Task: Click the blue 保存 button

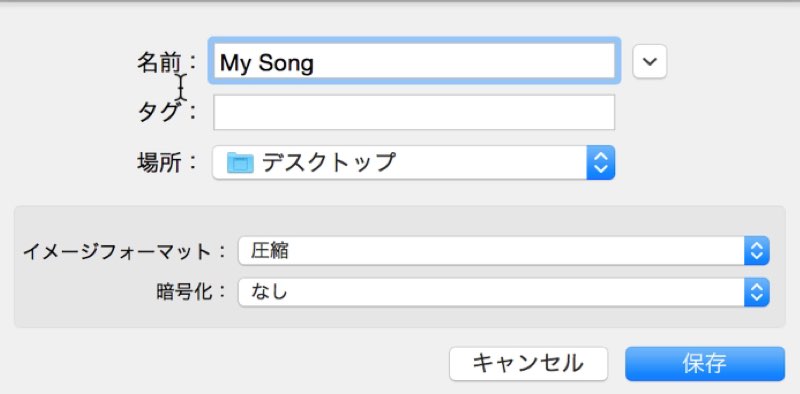Action: click(x=705, y=364)
